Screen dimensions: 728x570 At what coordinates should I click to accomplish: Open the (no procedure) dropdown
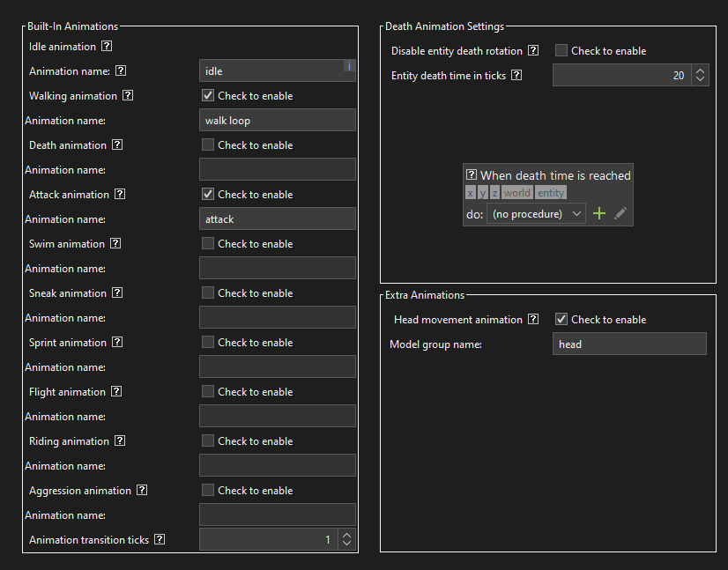tap(536, 213)
